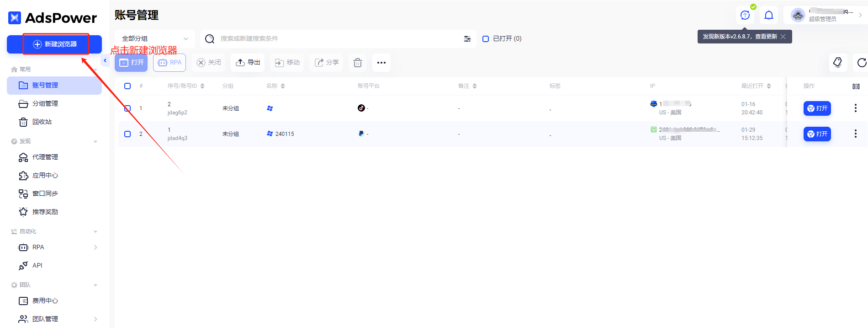Open the 超级管理员 account menu
This screenshot has width=868, height=328.
pos(825,15)
